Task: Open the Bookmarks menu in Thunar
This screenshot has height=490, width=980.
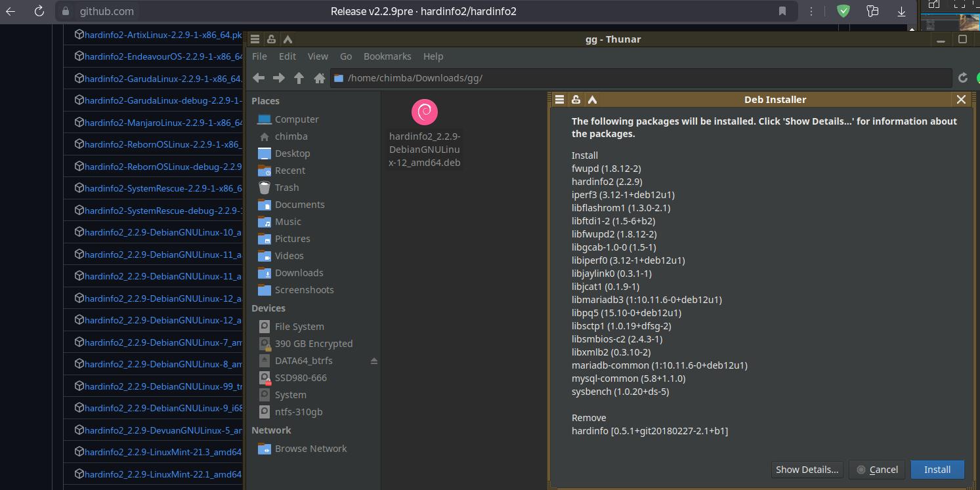Action: tap(387, 56)
